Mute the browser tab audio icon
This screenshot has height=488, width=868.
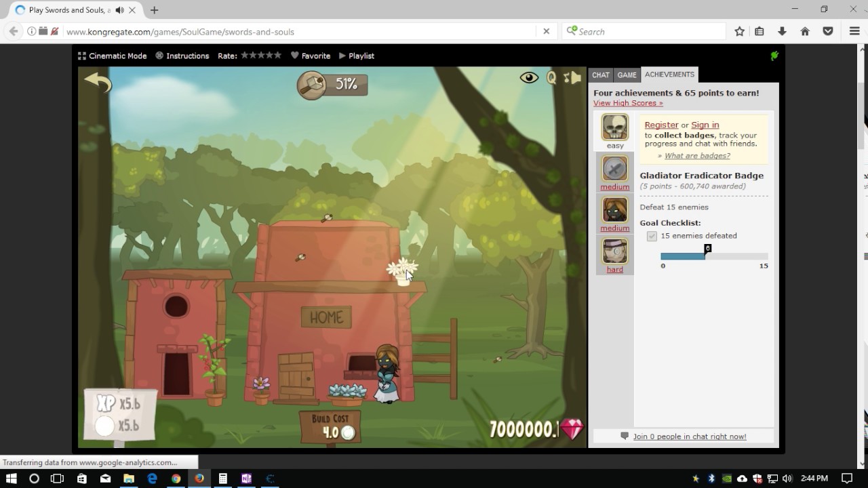[120, 10]
